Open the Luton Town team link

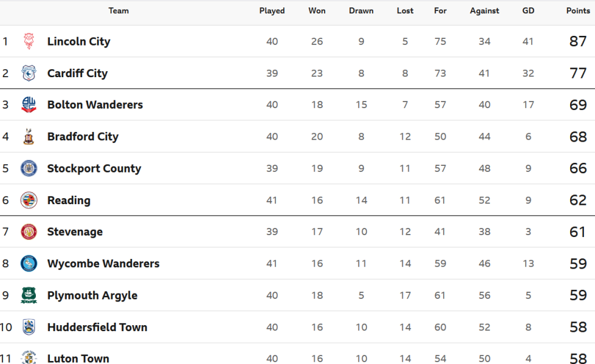point(78,359)
